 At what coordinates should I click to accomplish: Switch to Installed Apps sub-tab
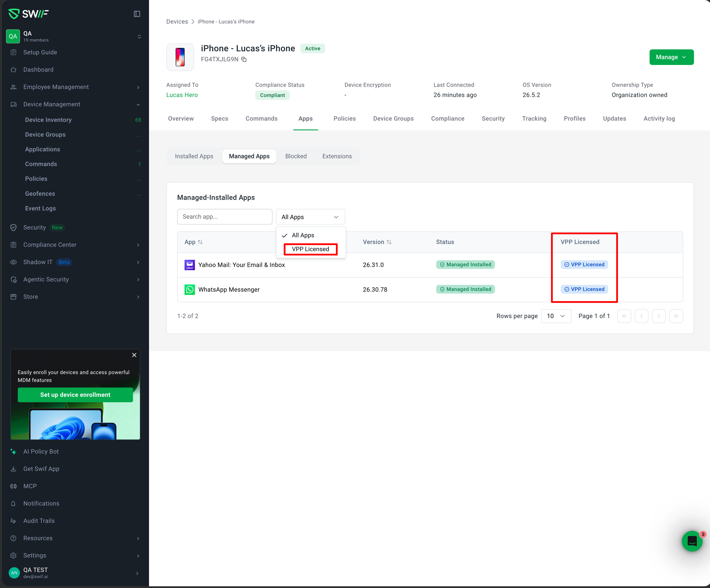[x=194, y=156]
